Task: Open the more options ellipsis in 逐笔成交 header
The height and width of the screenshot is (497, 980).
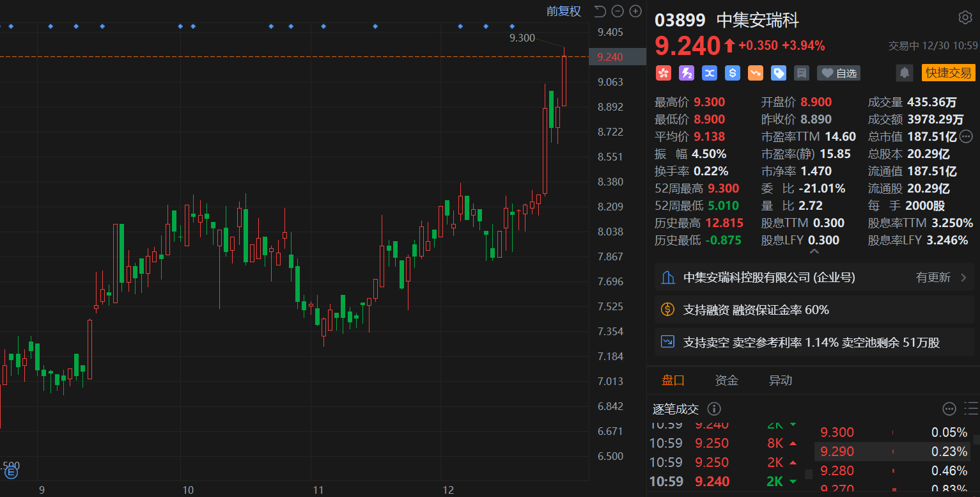Action: [950, 409]
